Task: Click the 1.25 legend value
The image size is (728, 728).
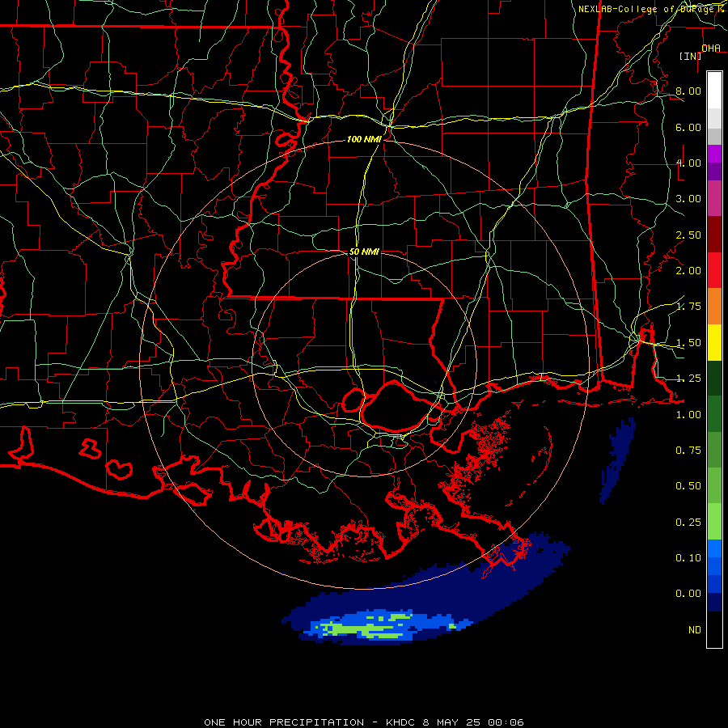Action: point(688,379)
